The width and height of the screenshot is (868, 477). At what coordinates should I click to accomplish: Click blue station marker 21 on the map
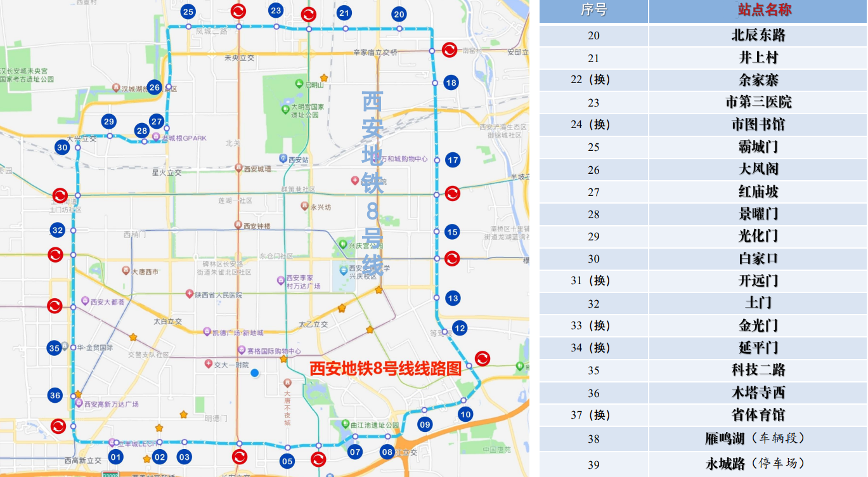click(x=344, y=13)
